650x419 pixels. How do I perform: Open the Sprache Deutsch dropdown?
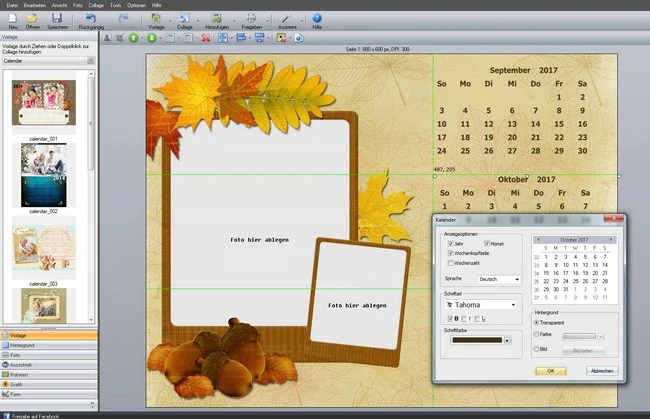(499, 279)
